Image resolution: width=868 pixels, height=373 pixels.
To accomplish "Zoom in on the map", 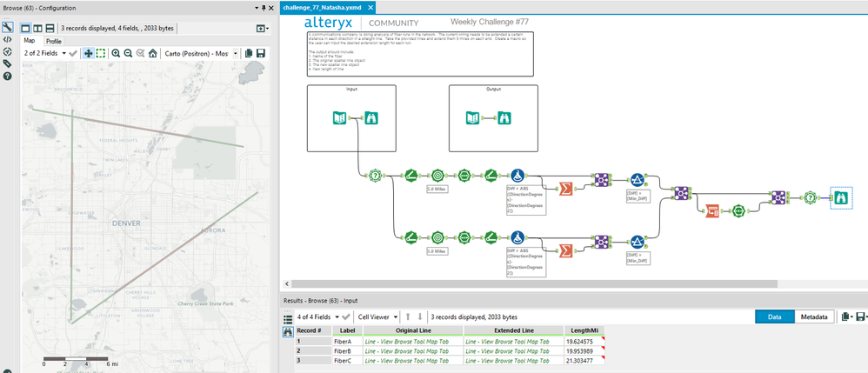I will pyautogui.click(x=116, y=53).
